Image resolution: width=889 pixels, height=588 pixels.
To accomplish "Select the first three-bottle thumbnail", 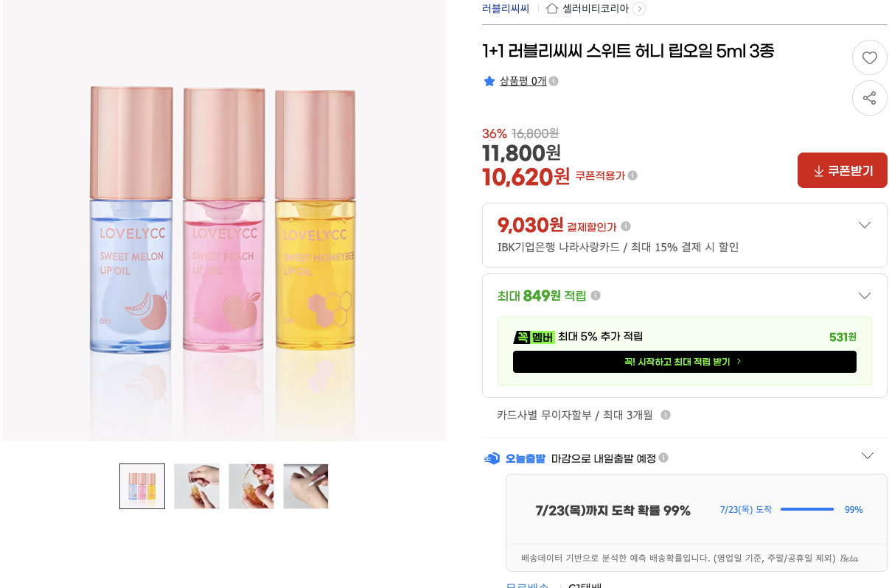I will [x=142, y=486].
